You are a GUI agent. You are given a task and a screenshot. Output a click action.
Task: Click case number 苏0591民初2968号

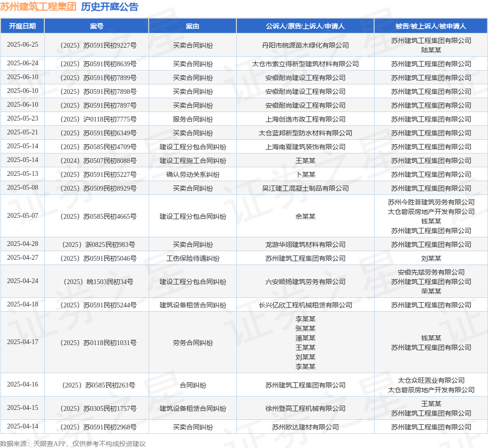pos(98,427)
